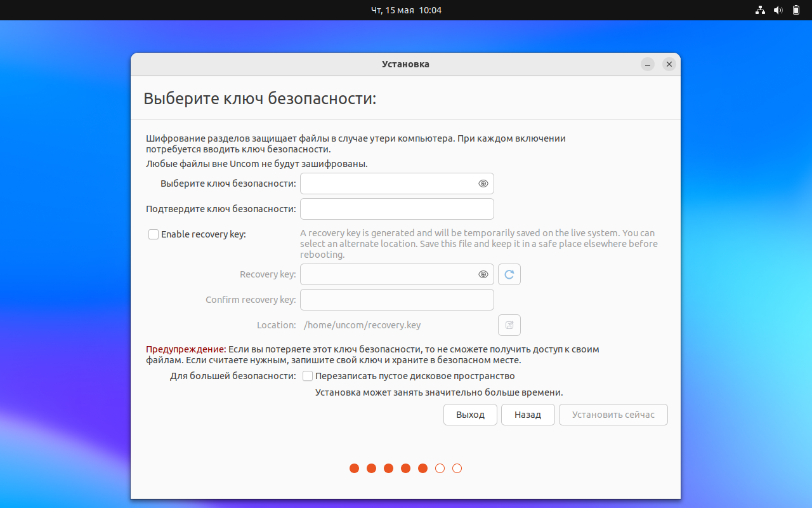Minimize the Установка window
This screenshot has height=508, width=812.
tap(648, 64)
